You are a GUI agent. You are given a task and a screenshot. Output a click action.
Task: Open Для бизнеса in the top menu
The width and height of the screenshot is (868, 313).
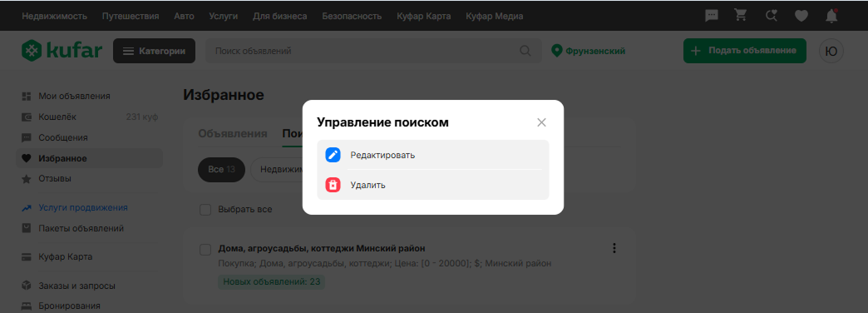tap(280, 16)
